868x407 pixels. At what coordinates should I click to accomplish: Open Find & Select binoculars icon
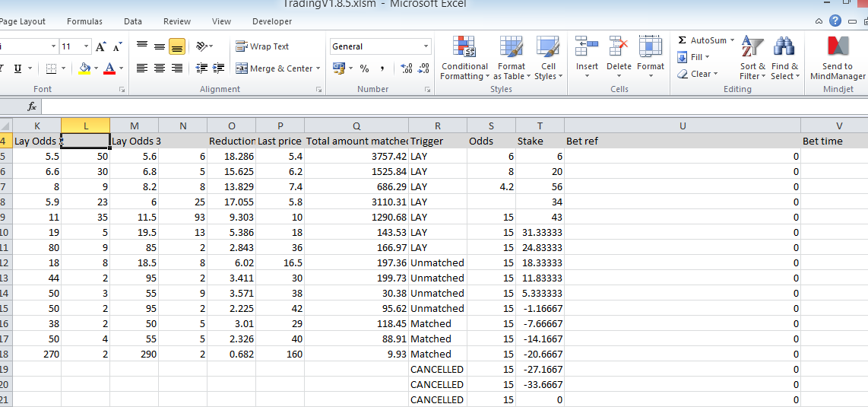coord(784,57)
